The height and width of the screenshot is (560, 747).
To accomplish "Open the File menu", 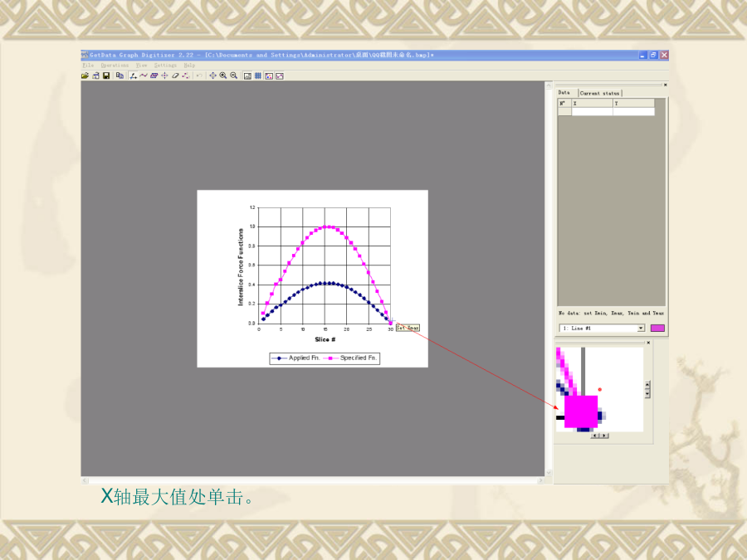I will point(88,65).
